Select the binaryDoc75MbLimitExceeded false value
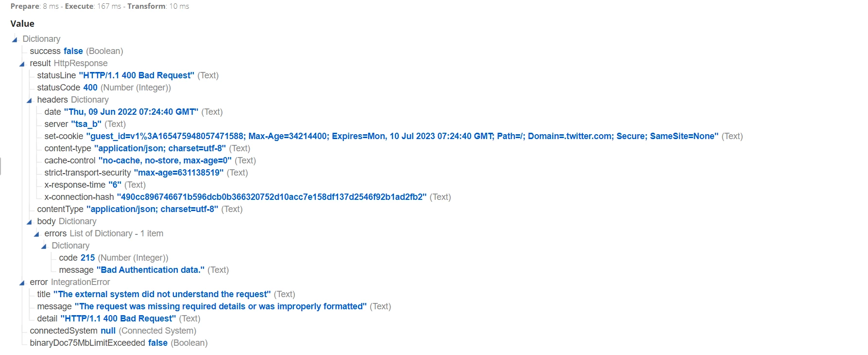Image resolution: width=868 pixels, height=355 pixels. click(x=158, y=343)
